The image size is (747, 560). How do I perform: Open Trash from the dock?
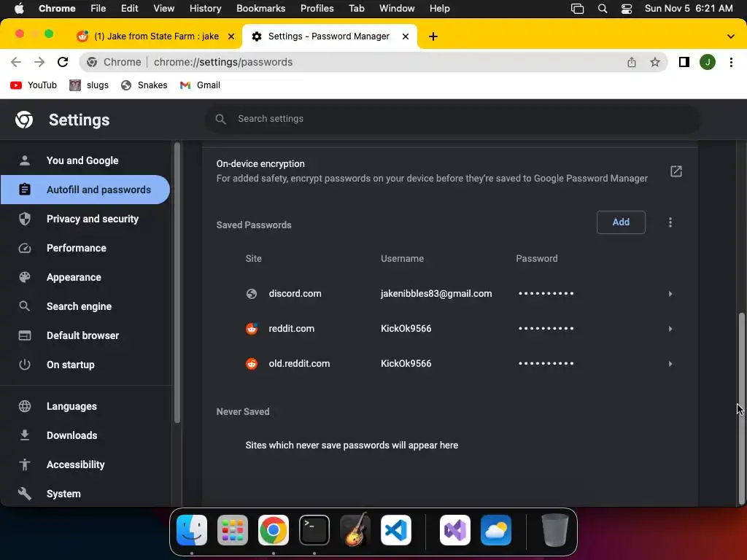click(555, 530)
